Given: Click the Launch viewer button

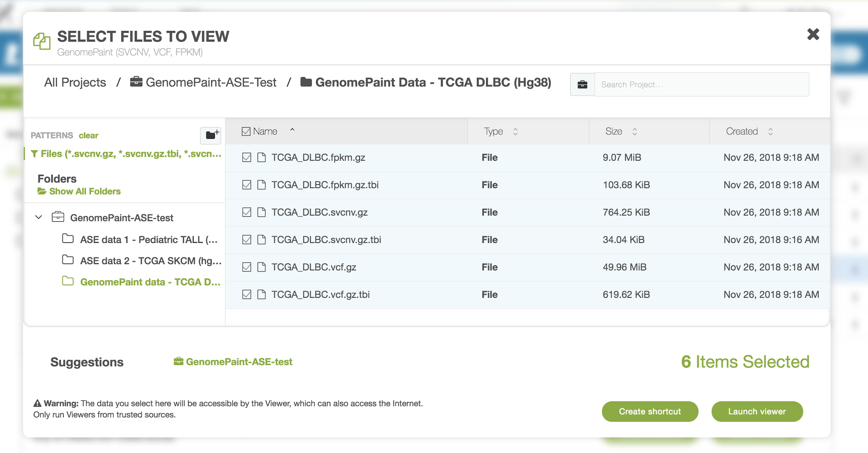Looking at the screenshot, I should click(757, 411).
